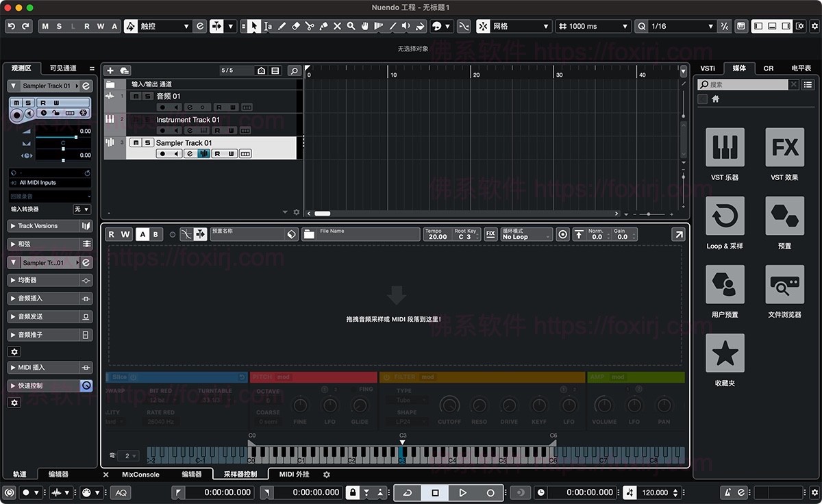This screenshot has width=822, height=504.
Task: Activate the Zoom tool
Action: coord(351,26)
